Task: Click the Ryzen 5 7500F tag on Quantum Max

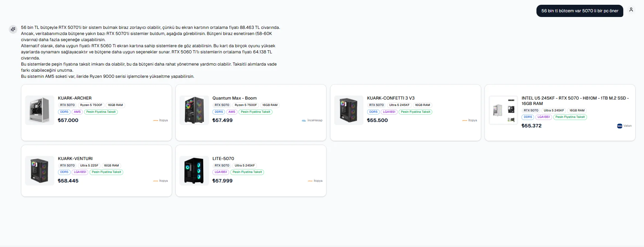Action: tap(246, 105)
